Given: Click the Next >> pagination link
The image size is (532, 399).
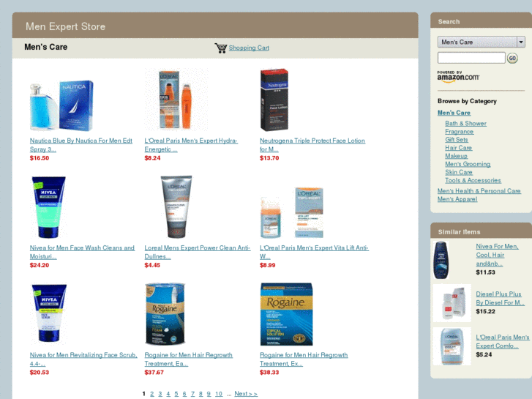Looking at the screenshot, I should pyautogui.click(x=246, y=394).
